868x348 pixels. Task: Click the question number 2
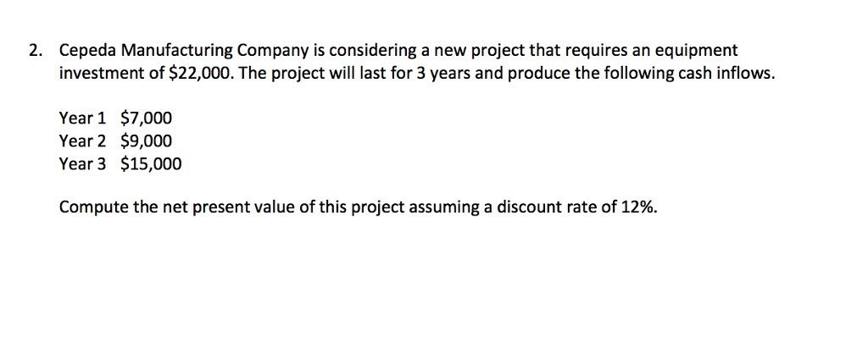pyautogui.click(x=35, y=51)
